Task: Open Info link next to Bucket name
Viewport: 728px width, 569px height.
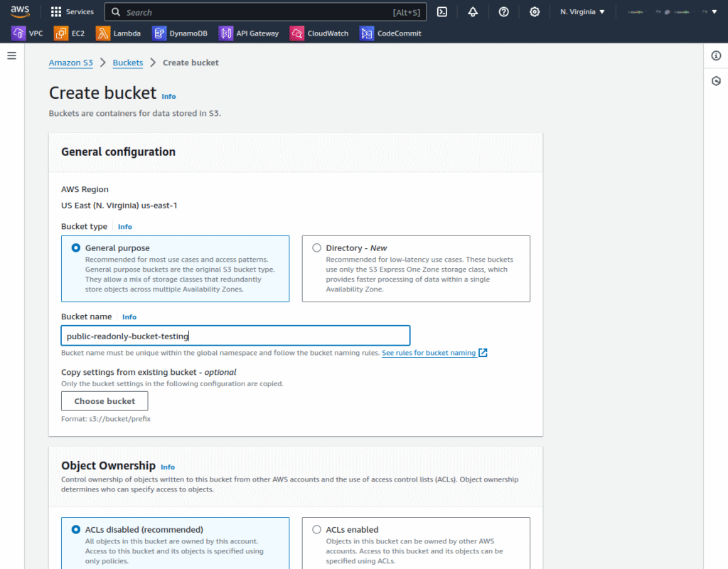Action: 129,317
